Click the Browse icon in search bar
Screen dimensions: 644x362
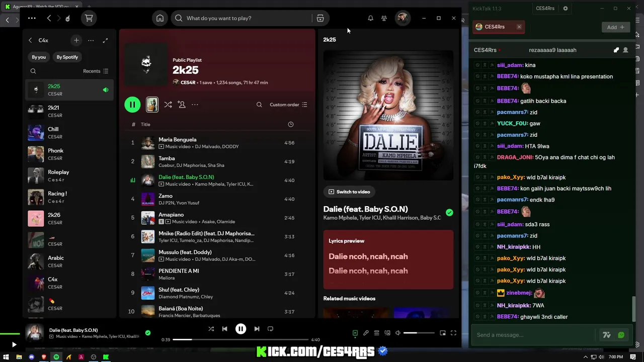(x=320, y=18)
